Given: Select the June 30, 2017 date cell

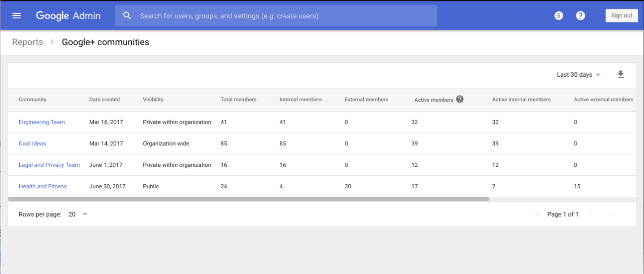Looking at the screenshot, I should coord(108,186).
